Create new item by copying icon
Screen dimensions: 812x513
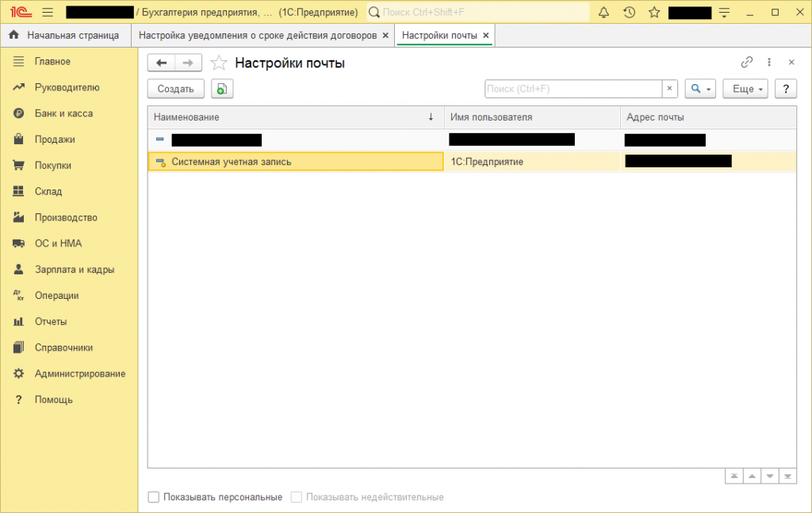pyautogui.click(x=222, y=89)
